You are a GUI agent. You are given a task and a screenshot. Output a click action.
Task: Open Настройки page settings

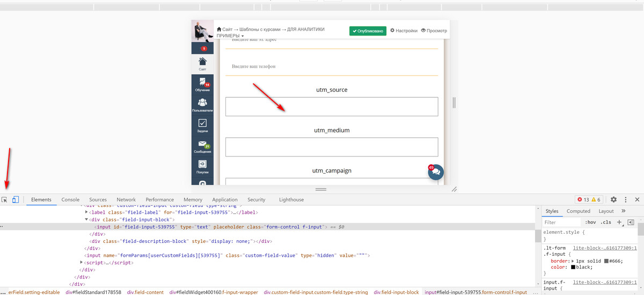tap(404, 31)
